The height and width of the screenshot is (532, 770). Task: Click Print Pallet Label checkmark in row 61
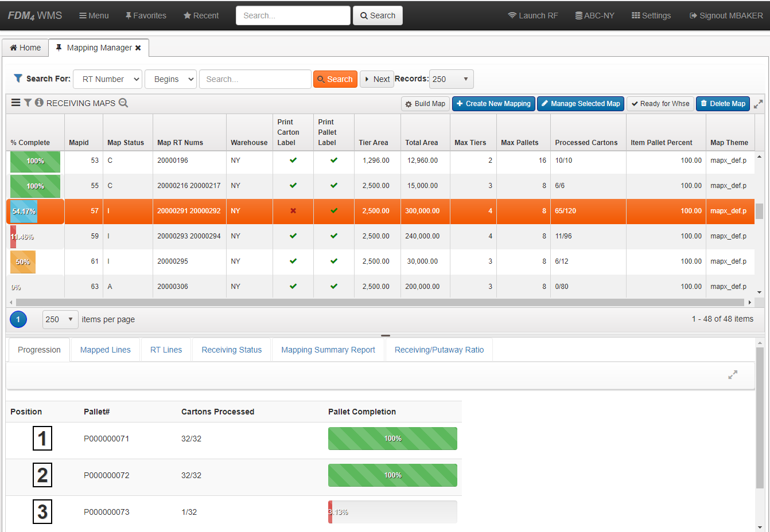(334, 261)
